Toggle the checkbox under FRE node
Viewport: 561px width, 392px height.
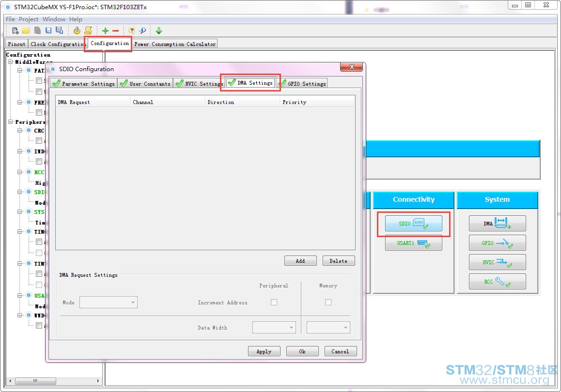point(39,113)
